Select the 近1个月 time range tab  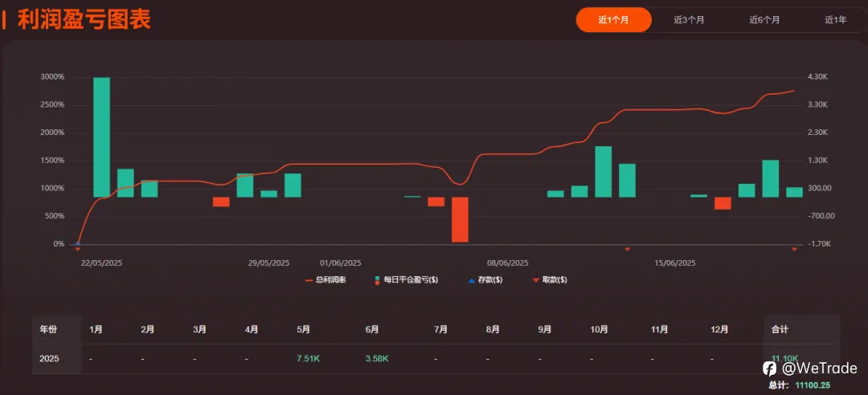[x=613, y=20]
